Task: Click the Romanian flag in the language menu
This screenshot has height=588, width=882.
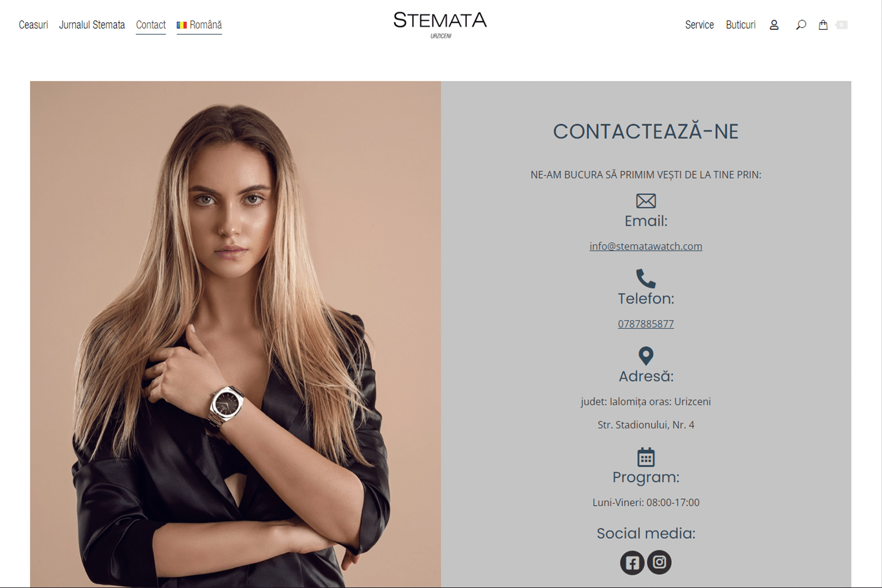Action: pyautogui.click(x=182, y=25)
